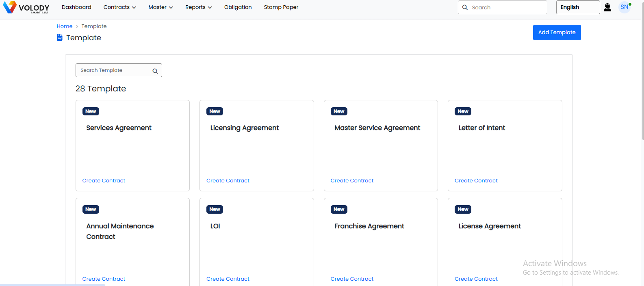Click the New badge on Annual Maintenance Contract
644x286 pixels.
pyautogui.click(x=91, y=210)
